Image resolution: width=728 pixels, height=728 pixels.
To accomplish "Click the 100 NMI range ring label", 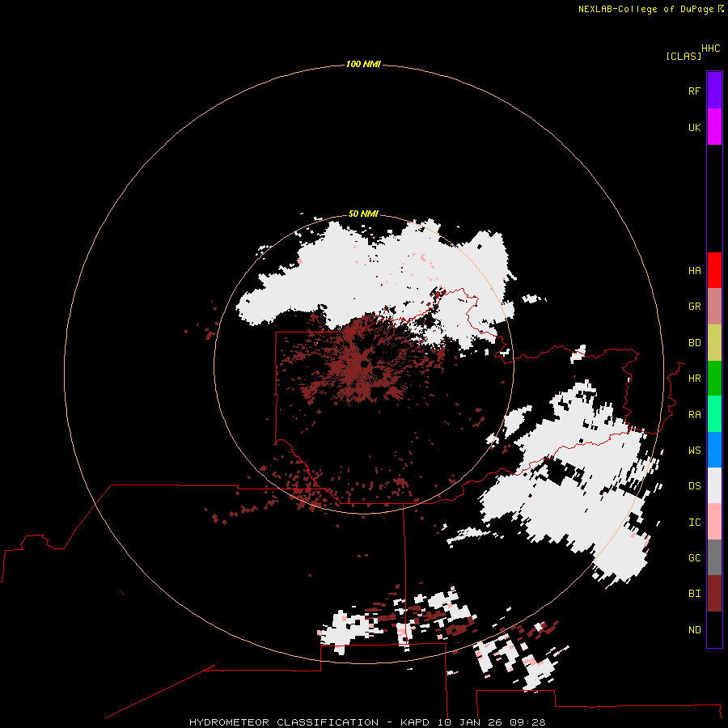I will coord(363,64).
